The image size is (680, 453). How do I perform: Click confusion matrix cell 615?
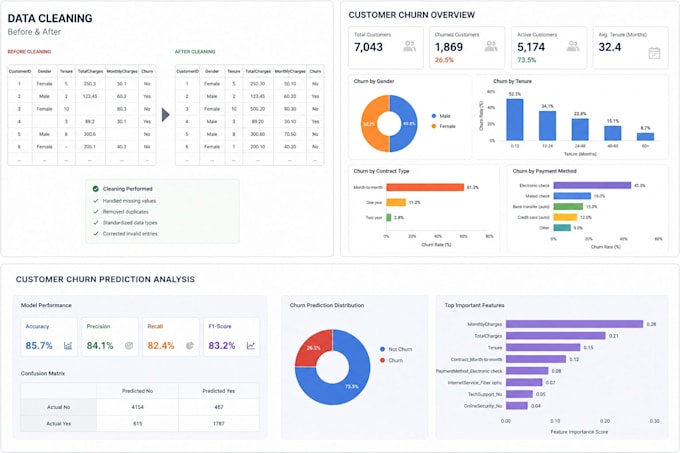click(137, 424)
